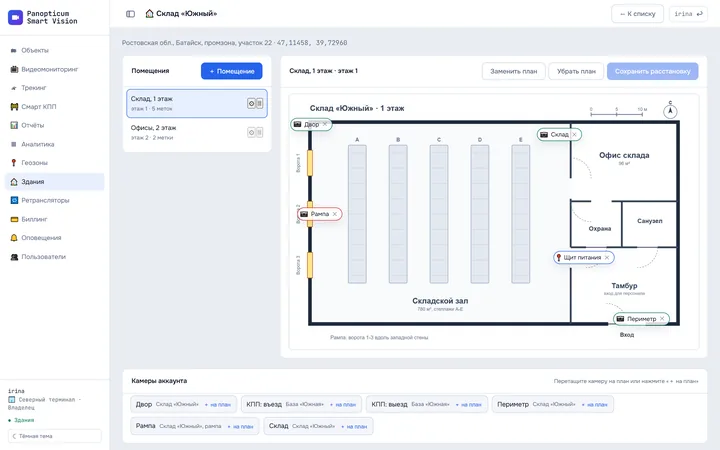Viewport: 720px width, 450px height.
Task: Remove the Периметр marker from the plan
Action: coord(662,319)
